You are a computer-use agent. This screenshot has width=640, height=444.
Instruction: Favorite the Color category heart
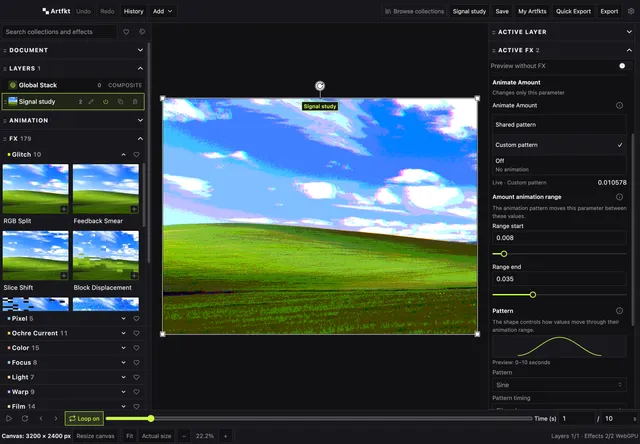(x=136, y=348)
